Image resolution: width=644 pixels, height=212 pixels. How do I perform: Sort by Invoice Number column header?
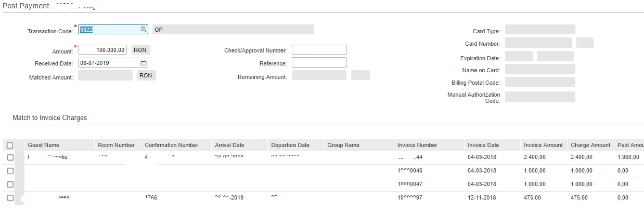(417, 145)
